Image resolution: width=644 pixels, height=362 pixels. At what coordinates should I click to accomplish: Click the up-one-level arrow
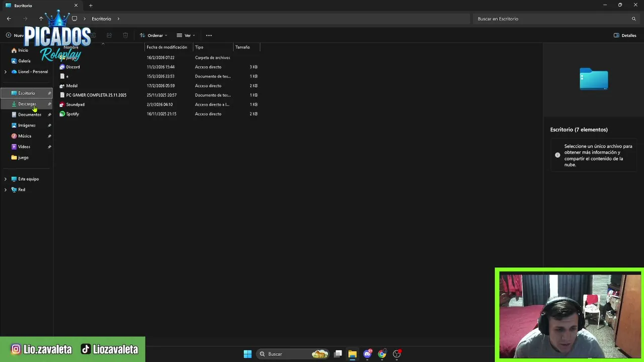(x=41, y=19)
